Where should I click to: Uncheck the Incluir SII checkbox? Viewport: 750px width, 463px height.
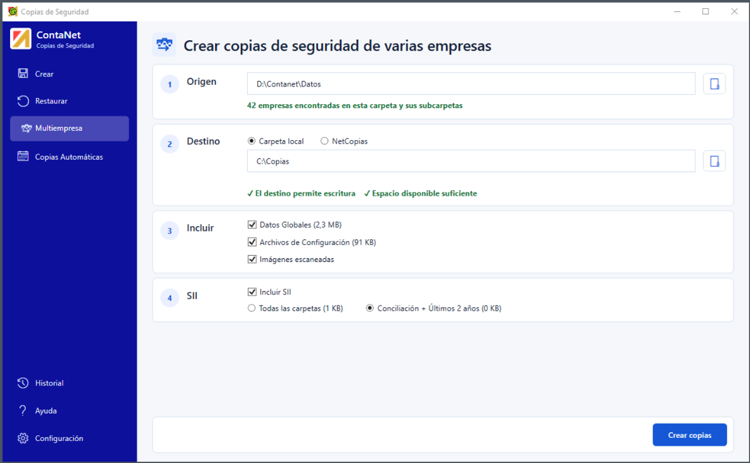pyautogui.click(x=252, y=292)
